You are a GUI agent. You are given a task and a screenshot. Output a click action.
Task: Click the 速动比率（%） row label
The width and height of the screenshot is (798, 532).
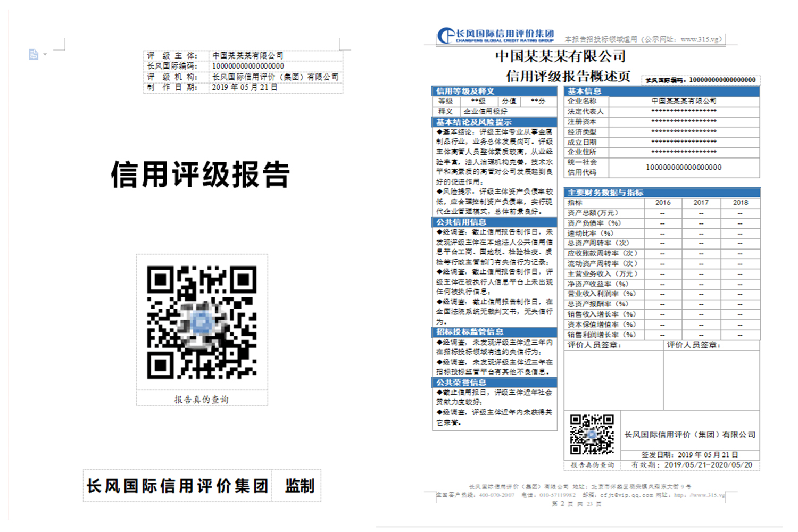coord(591,233)
